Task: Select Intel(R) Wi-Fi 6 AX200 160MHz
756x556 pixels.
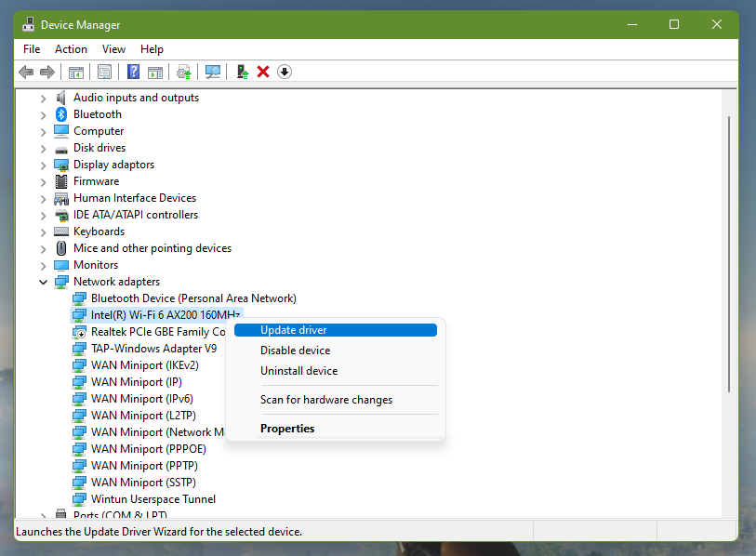Action: point(166,315)
